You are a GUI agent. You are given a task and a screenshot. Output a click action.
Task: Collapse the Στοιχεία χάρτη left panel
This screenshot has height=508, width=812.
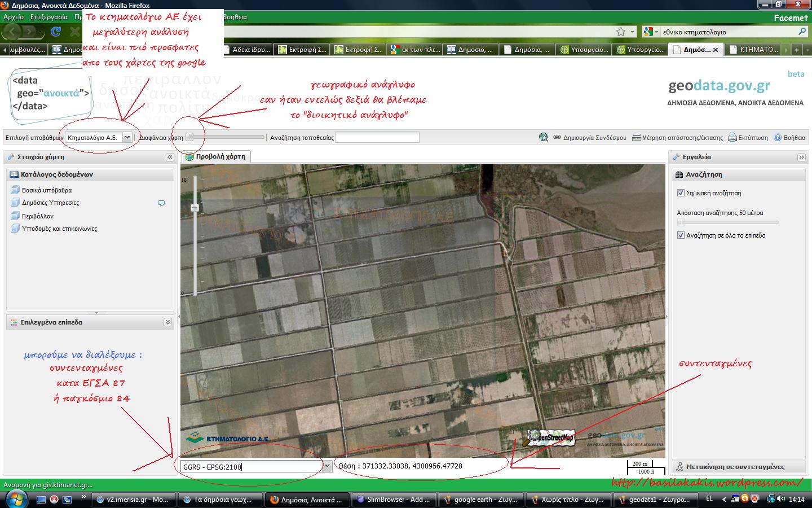click(x=170, y=157)
